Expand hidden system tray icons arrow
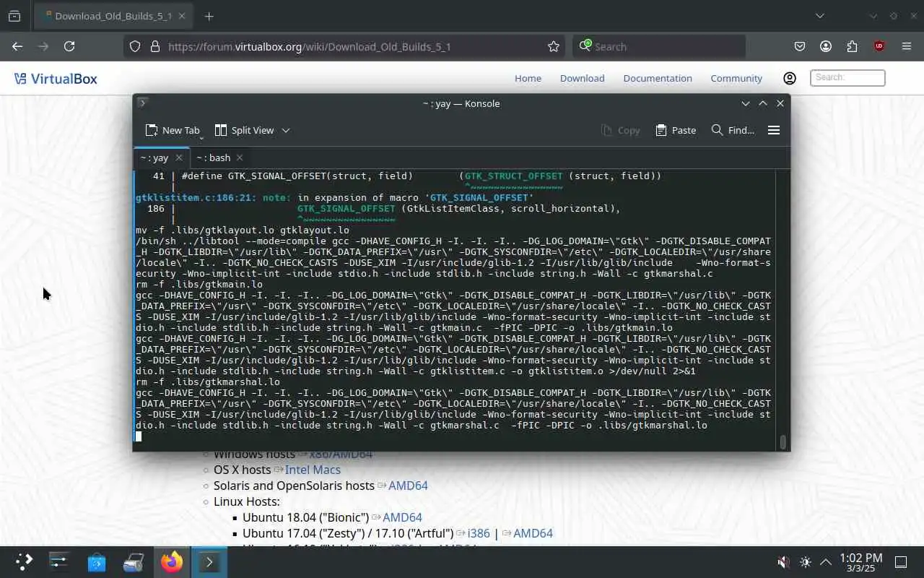This screenshot has width=924, height=578. 826,561
